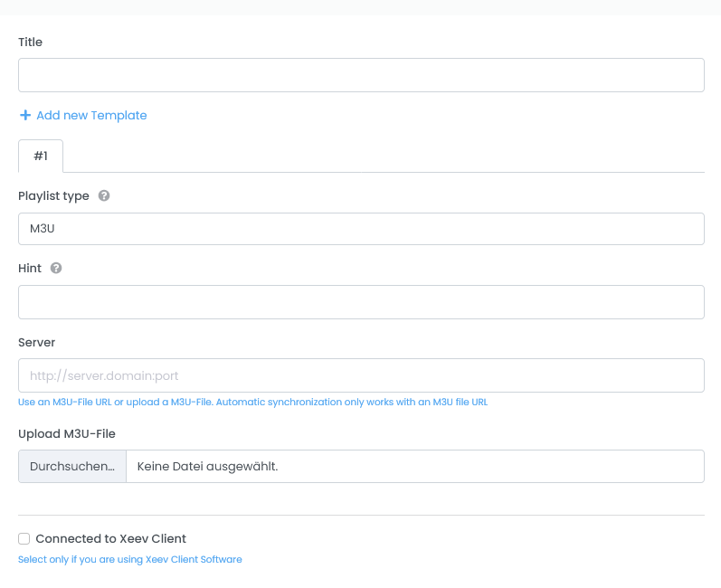Focus the Title text field

[x=361, y=75]
